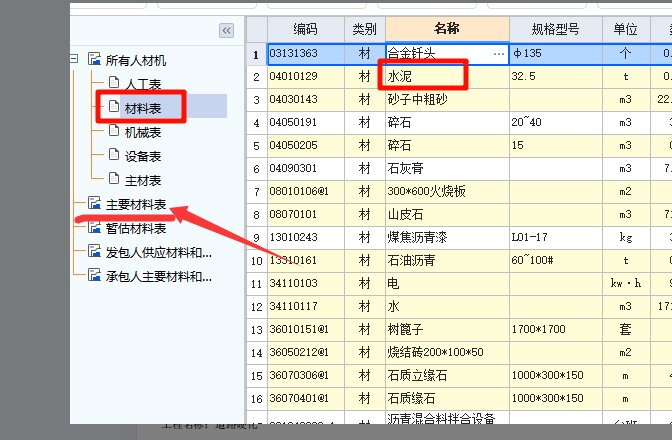Viewport: 672px width, 440px height.
Task: Click the page icon beside 人工表
Action: click(114, 82)
